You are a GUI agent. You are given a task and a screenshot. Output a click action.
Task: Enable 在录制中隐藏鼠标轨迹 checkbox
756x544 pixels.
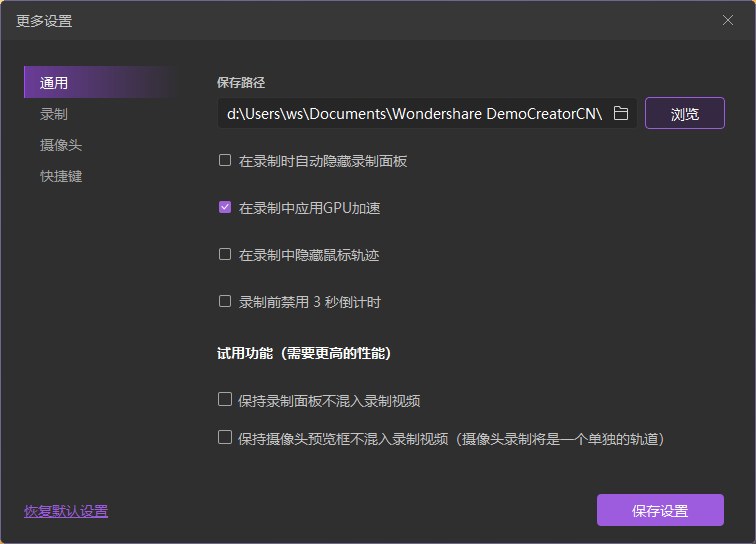point(225,255)
